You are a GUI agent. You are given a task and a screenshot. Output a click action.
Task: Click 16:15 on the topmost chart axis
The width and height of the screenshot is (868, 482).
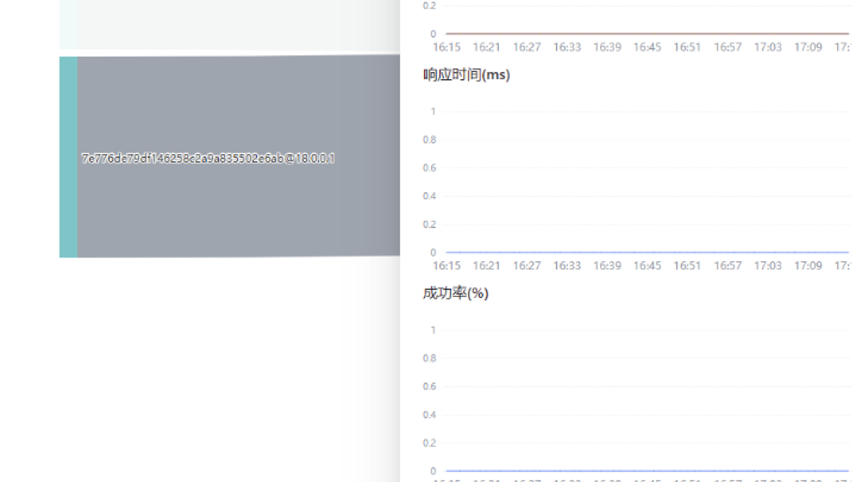[x=447, y=47]
